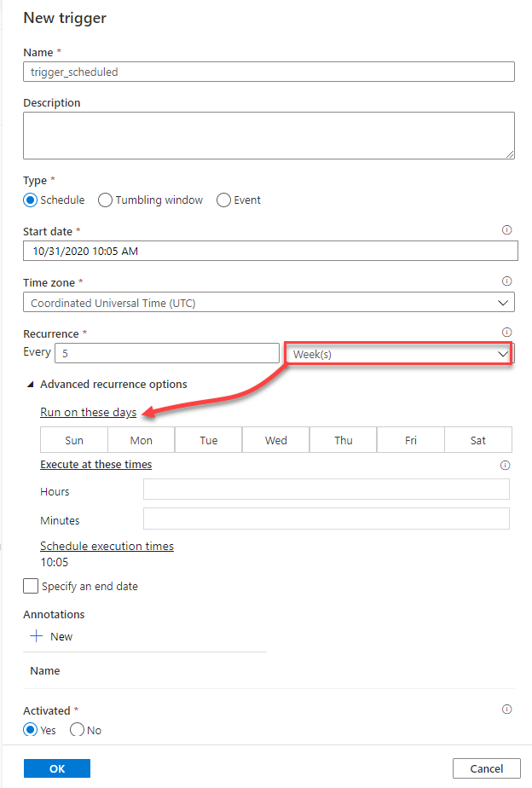
Task: Open the Time zone dropdown
Action: (x=269, y=303)
